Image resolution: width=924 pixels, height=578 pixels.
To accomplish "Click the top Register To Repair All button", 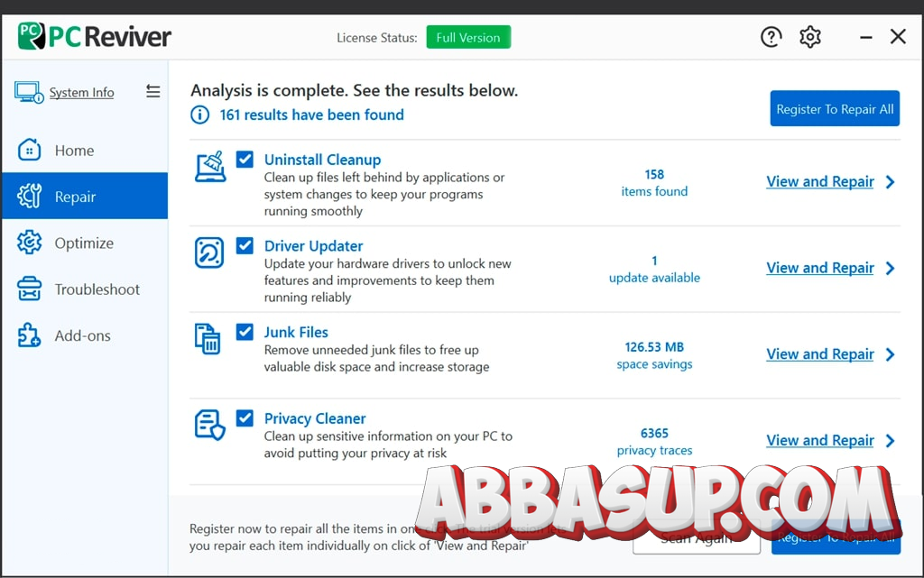I will [x=835, y=108].
